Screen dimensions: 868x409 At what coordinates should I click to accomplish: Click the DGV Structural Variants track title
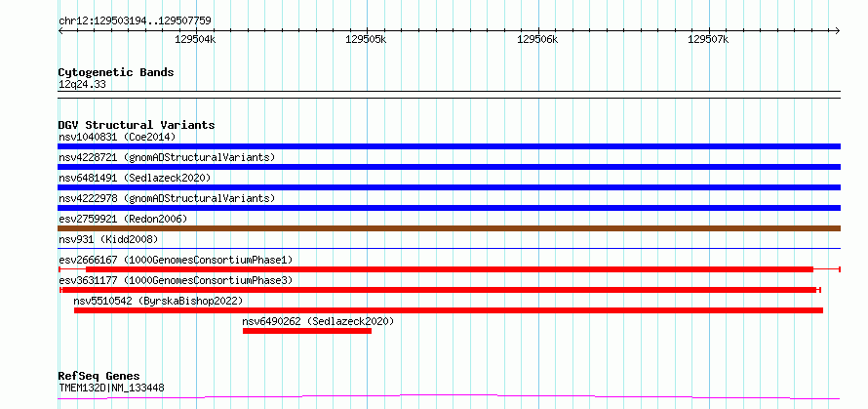coord(137,125)
